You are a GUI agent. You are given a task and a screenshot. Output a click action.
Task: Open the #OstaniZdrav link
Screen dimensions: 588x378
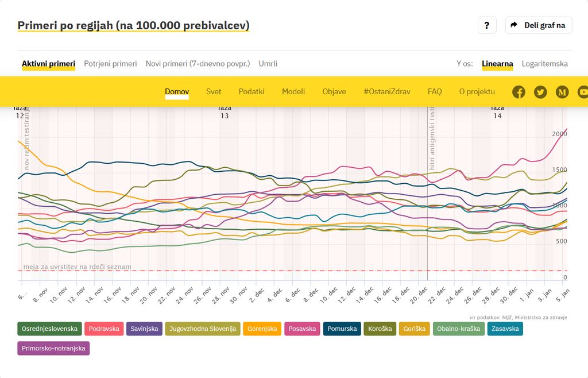pyautogui.click(x=386, y=92)
